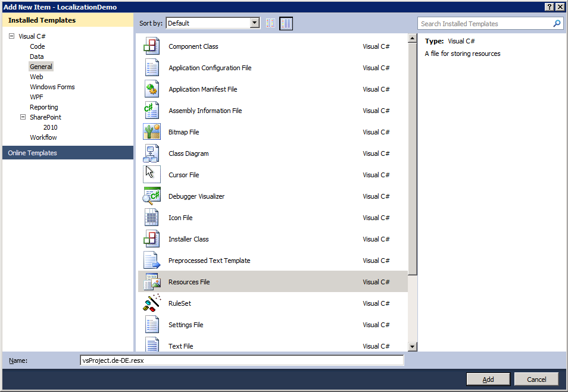
Task: Switch to small icons view
Action: point(270,23)
